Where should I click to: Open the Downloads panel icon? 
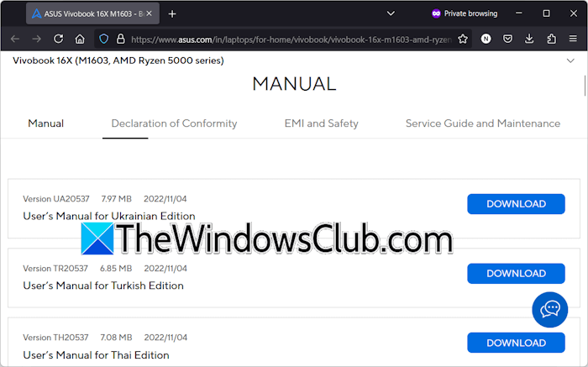[529, 39]
